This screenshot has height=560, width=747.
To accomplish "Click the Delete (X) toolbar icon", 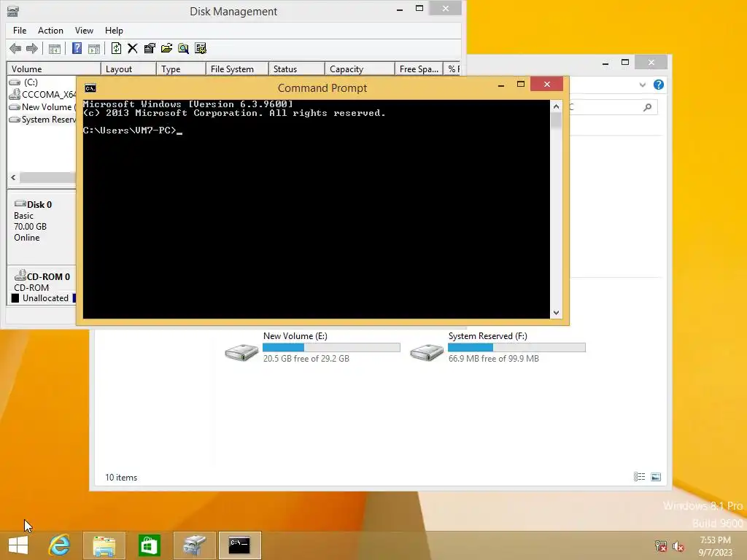I will tap(133, 48).
